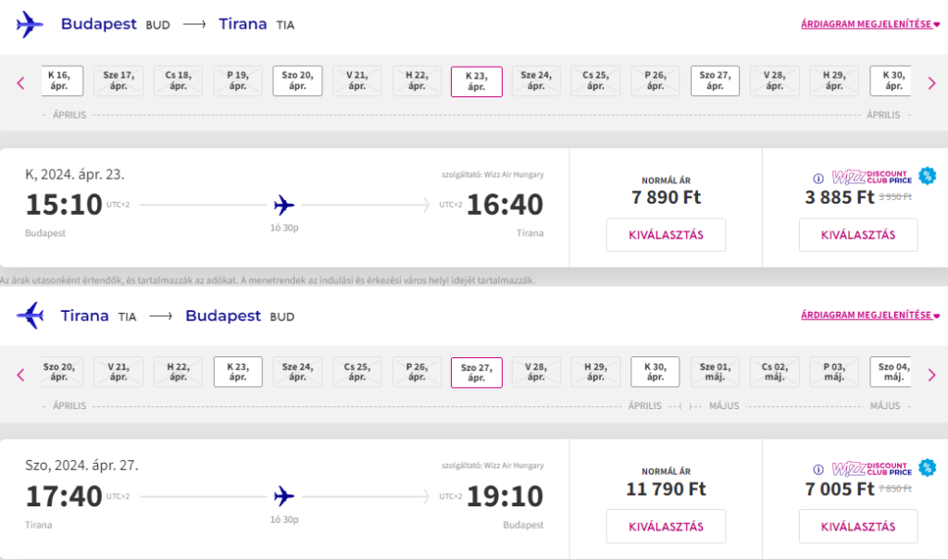The width and height of the screenshot is (948, 560).
Task: Open info icon next to outbound Wizz Discount Club price
Action: pos(818,179)
